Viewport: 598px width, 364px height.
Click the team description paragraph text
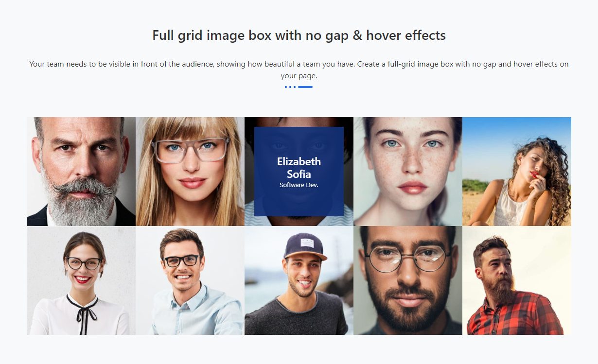point(299,70)
